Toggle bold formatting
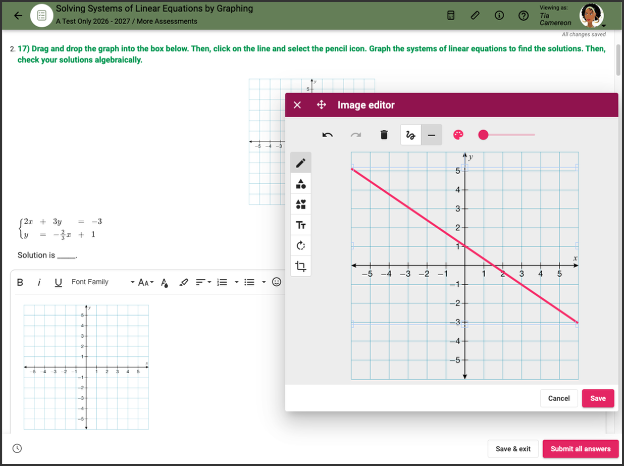This screenshot has width=624, height=466. click(20, 282)
